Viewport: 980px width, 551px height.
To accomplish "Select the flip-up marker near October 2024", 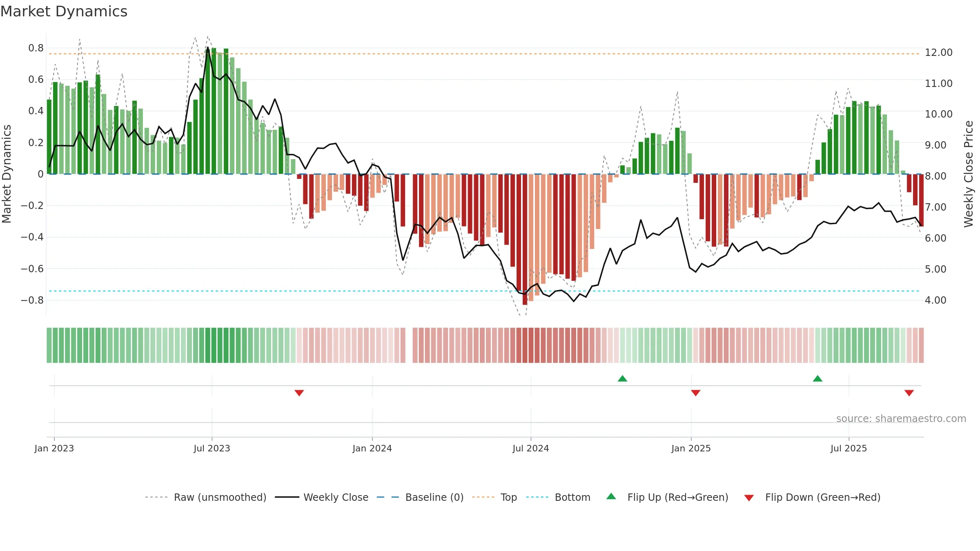I will [x=622, y=378].
